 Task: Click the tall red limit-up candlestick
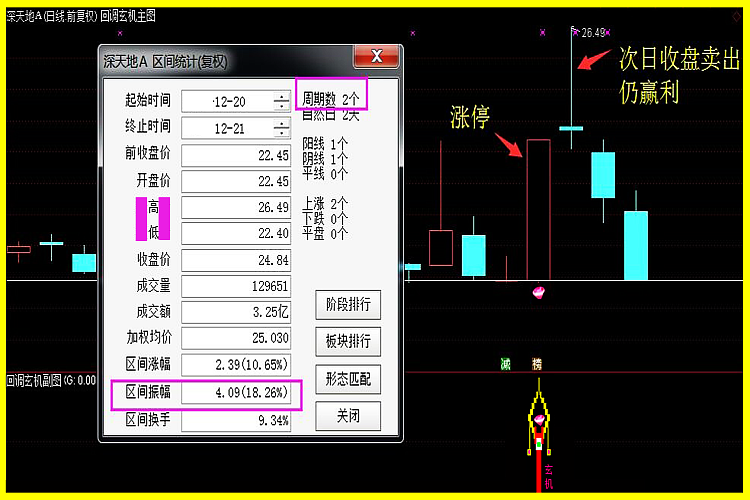click(539, 208)
